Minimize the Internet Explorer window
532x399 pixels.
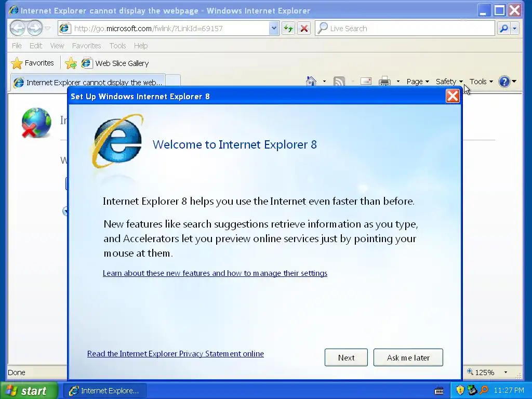click(x=484, y=10)
